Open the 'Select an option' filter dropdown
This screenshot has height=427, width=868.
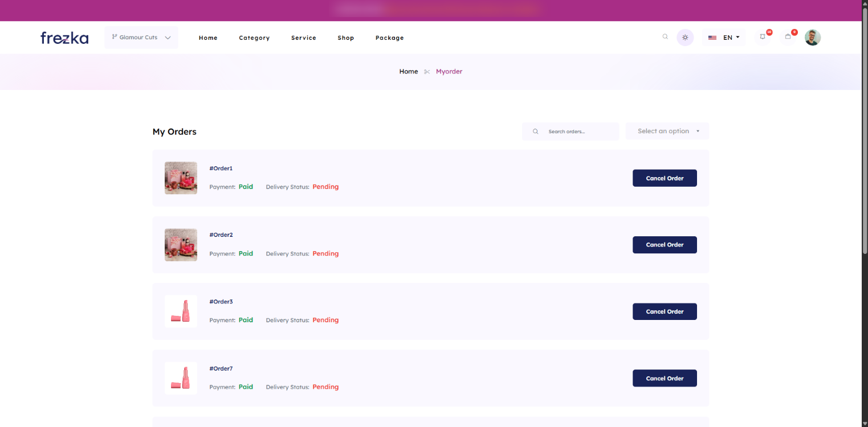[667, 131]
